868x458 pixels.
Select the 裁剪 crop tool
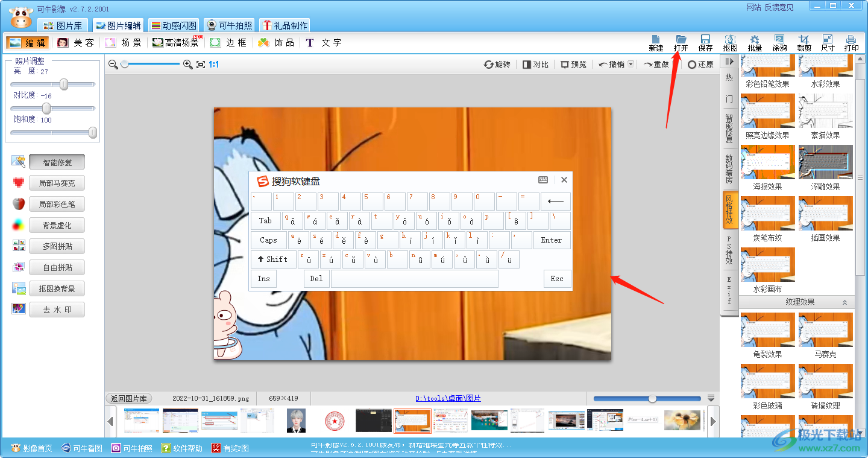coord(804,43)
